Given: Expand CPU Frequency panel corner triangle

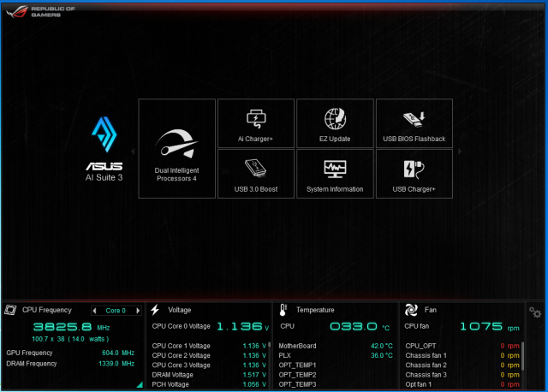Looking at the screenshot, I should (140, 384).
